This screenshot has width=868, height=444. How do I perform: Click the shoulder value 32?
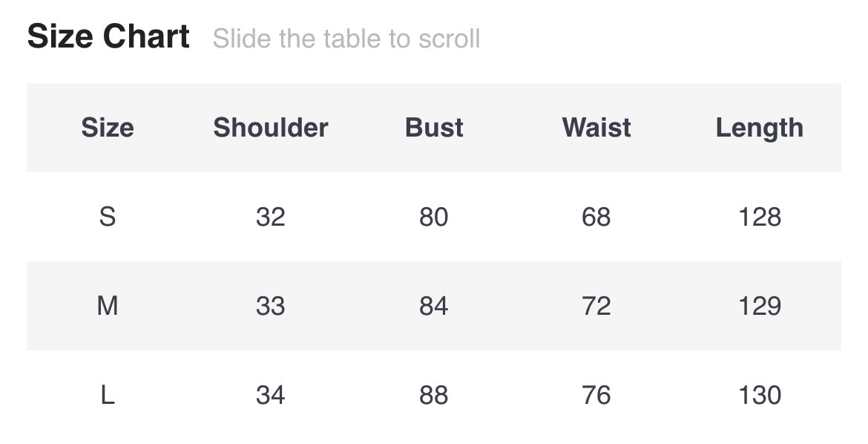271,217
